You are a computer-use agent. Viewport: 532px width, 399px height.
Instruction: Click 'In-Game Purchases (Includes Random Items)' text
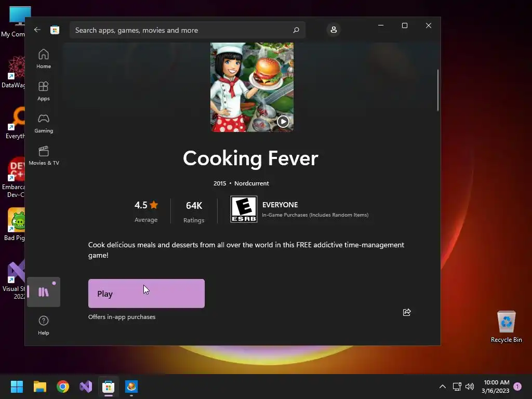pyautogui.click(x=315, y=215)
